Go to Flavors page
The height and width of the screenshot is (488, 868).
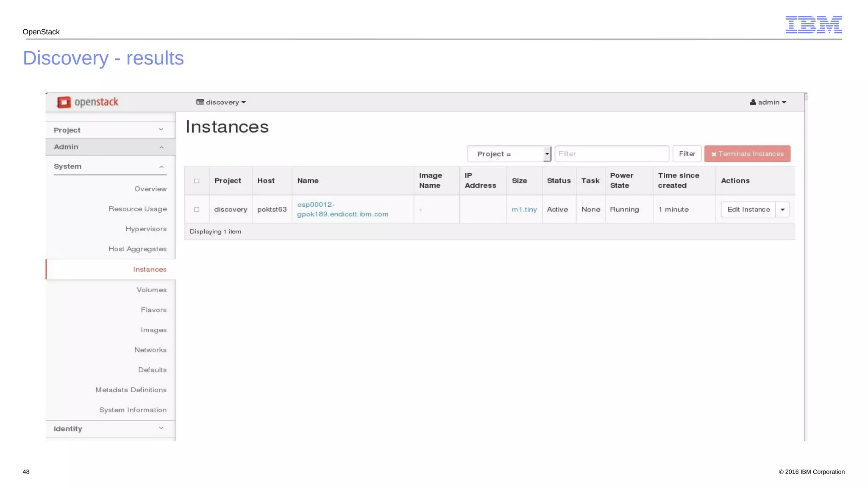154,310
